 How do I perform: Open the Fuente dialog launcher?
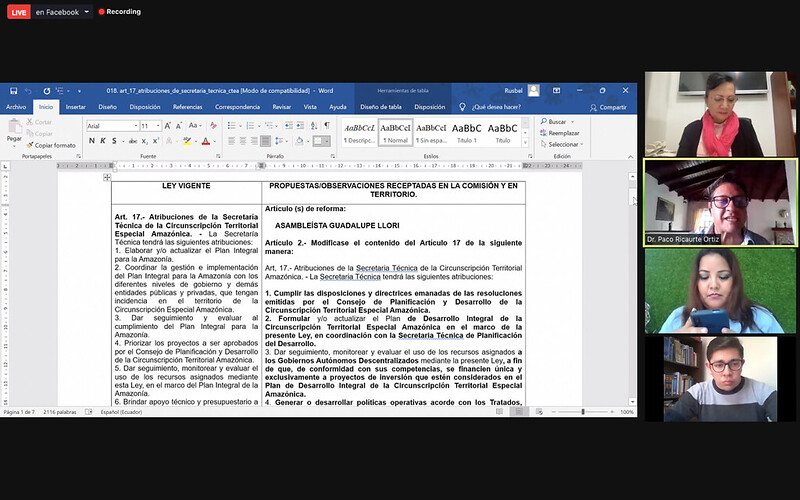pos(218,156)
